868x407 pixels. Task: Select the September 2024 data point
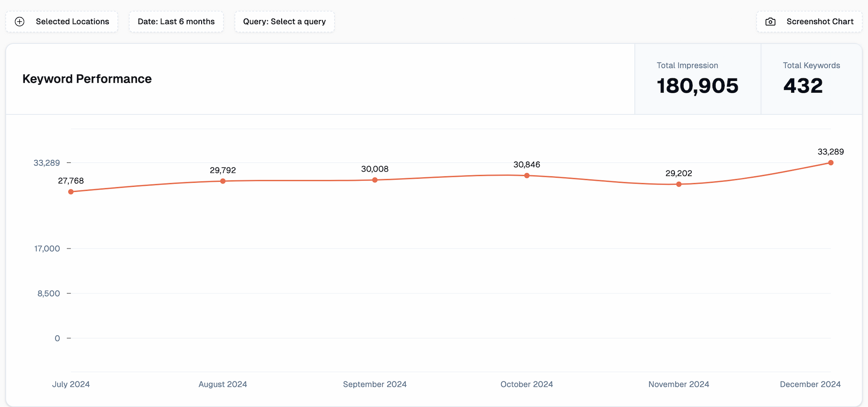[375, 180]
